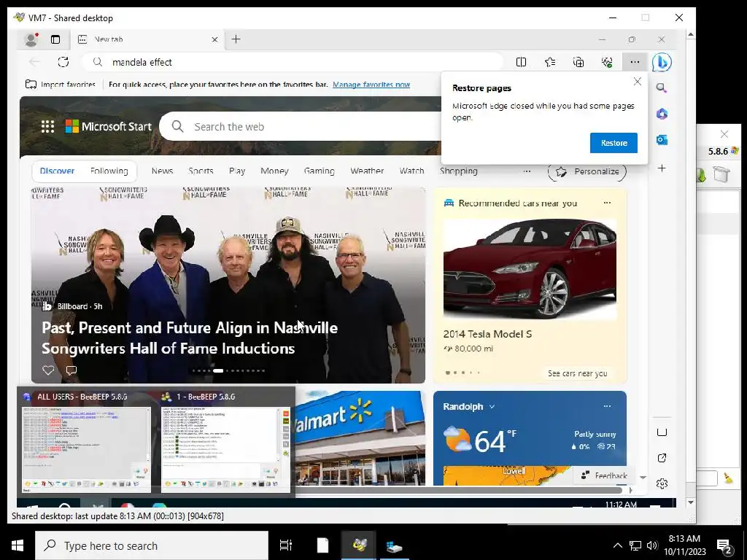Open the Bing Copilot sidebar icon
This screenshot has width=747, height=560.
(662, 62)
